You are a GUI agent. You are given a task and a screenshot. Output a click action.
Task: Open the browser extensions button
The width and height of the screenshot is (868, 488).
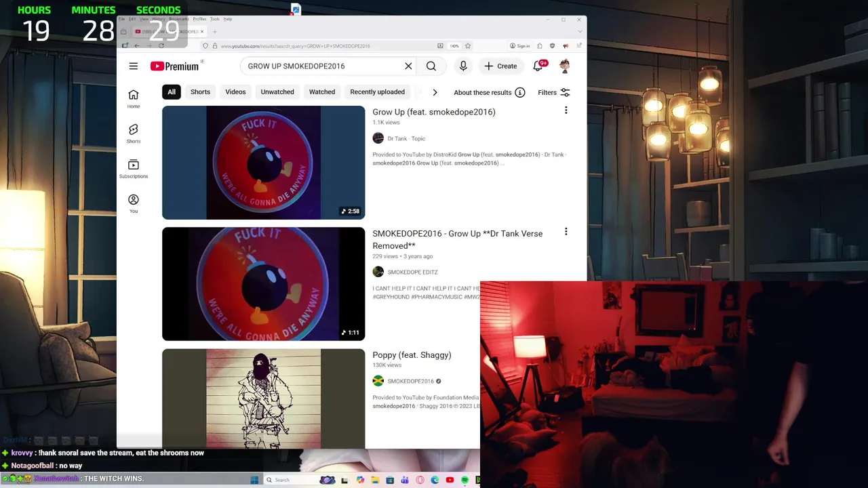(x=539, y=46)
